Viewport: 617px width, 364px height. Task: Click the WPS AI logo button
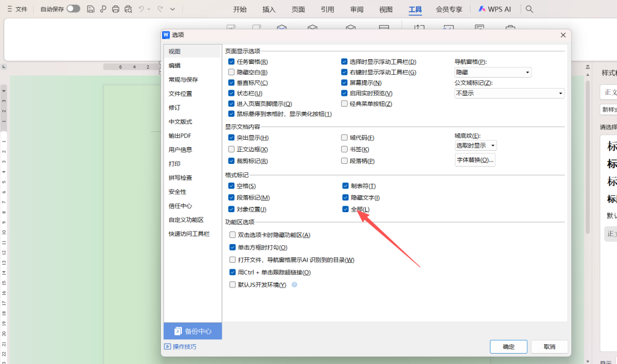(495, 9)
